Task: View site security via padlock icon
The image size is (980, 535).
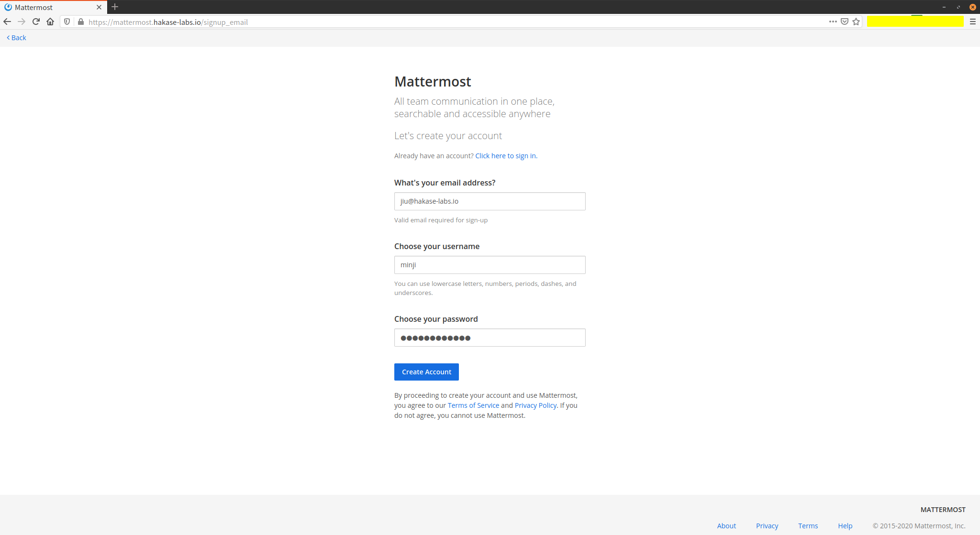Action: tap(80, 22)
